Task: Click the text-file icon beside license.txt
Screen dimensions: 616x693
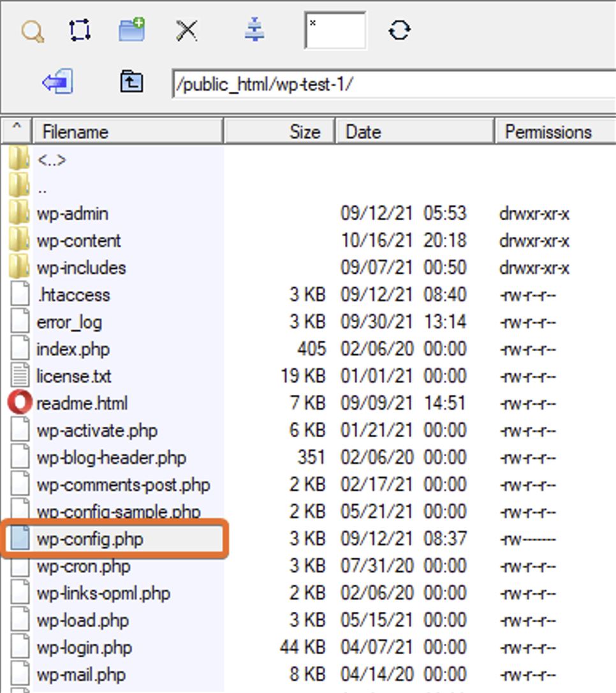Action: click(20, 376)
